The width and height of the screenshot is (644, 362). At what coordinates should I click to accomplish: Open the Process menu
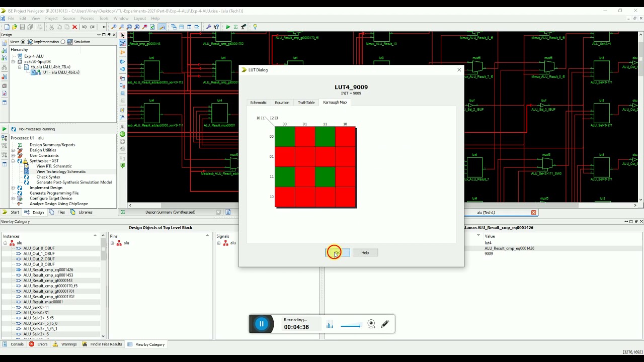click(x=87, y=19)
